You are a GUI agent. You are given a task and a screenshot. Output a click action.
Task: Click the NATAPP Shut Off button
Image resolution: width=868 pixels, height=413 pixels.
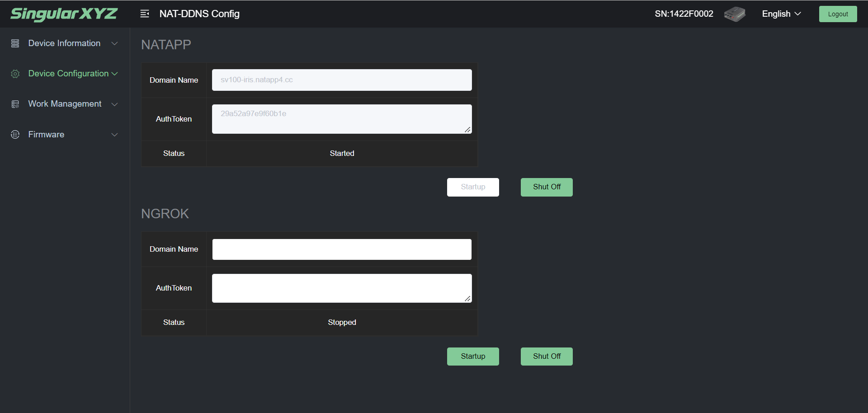tap(547, 187)
